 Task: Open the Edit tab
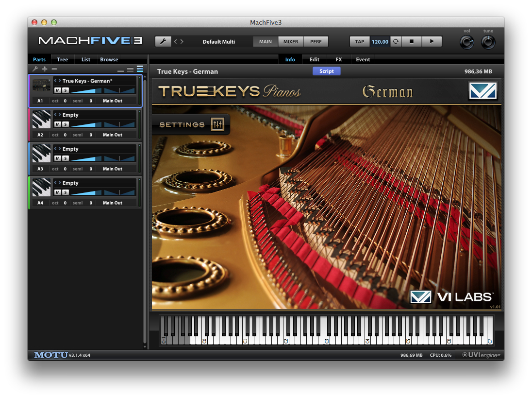click(314, 59)
